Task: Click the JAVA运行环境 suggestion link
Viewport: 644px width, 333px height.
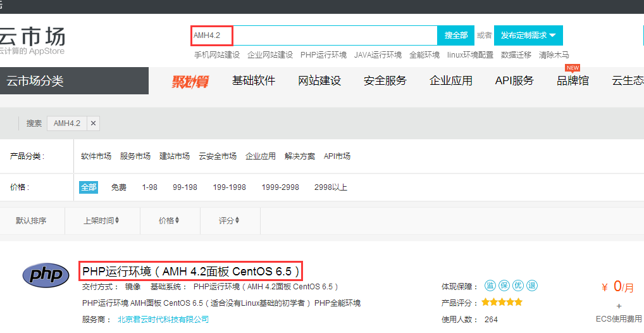Action: coord(378,54)
